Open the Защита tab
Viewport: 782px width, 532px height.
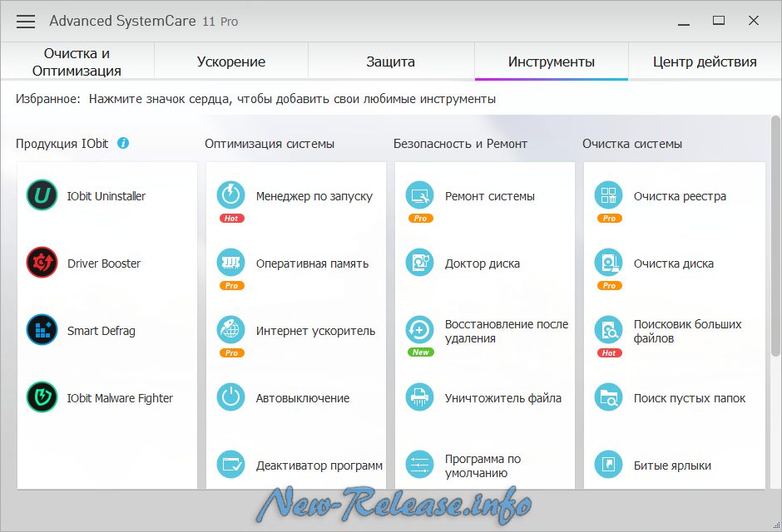(x=391, y=62)
